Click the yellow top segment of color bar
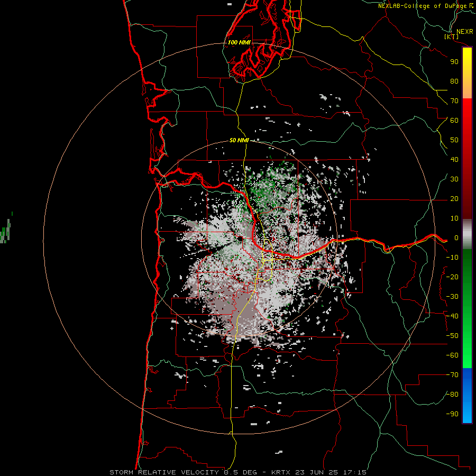This screenshot has height=476, width=476. pos(467,73)
